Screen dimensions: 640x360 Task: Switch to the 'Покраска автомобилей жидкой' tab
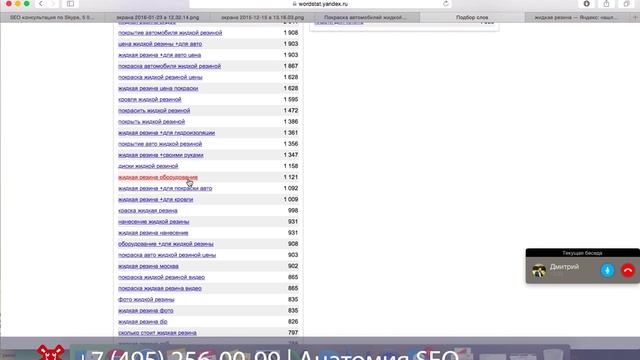367,17
